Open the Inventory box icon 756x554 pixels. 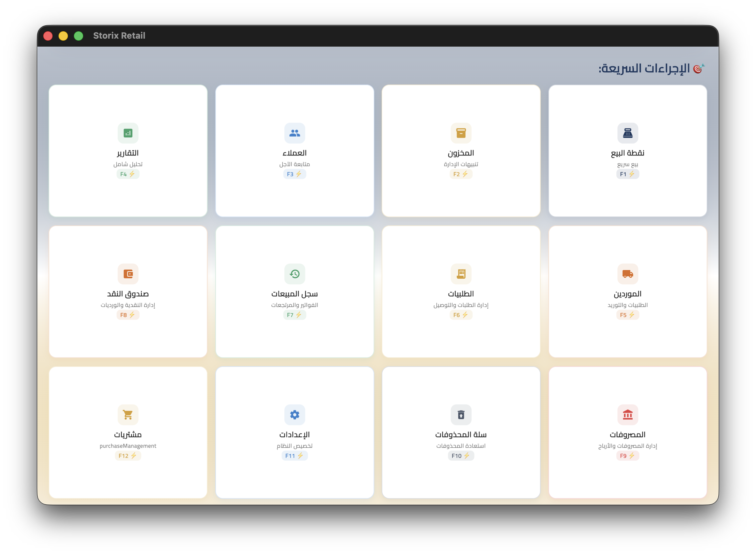click(x=461, y=133)
